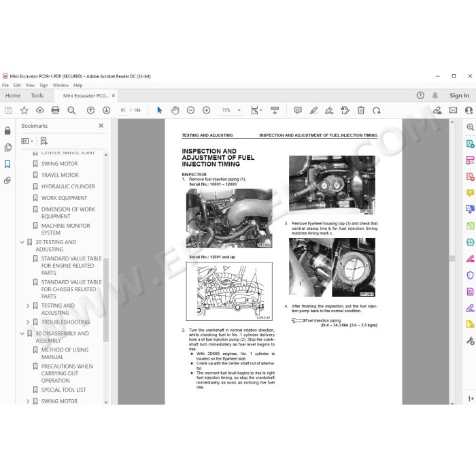Open the Sign menu

[x=44, y=85]
